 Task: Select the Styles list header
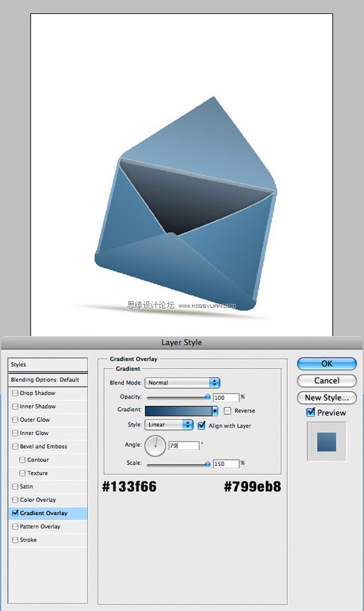coord(48,365)
